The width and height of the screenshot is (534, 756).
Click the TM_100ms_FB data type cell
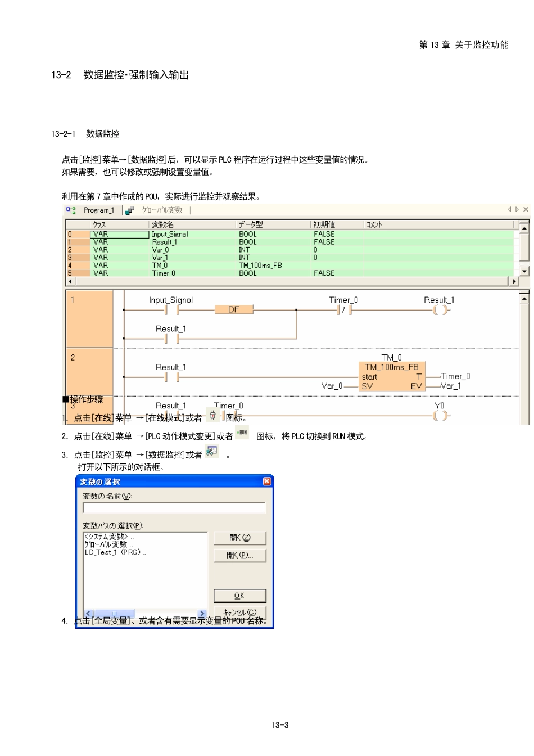click(x=273, y=265)
